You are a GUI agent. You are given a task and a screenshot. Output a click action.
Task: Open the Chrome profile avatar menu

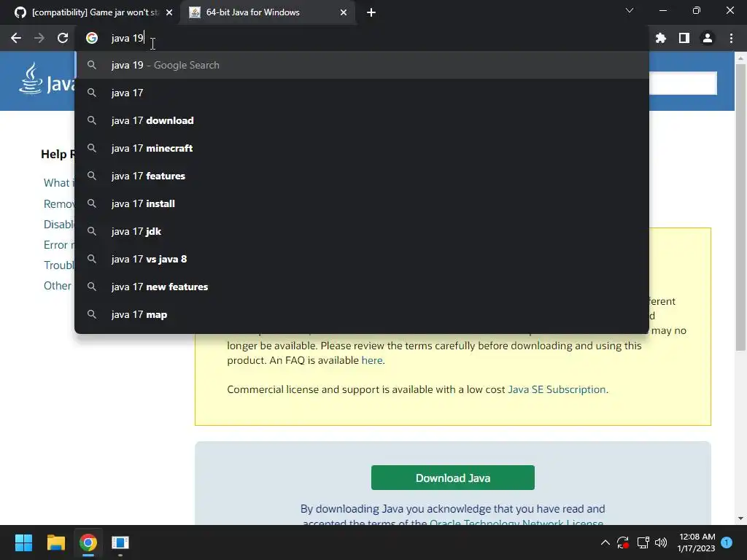(x=707, y=38)
